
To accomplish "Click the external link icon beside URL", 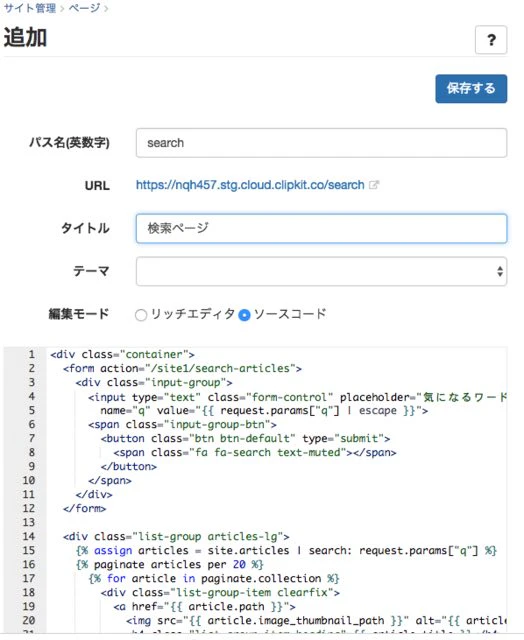I will pos(373,185).
